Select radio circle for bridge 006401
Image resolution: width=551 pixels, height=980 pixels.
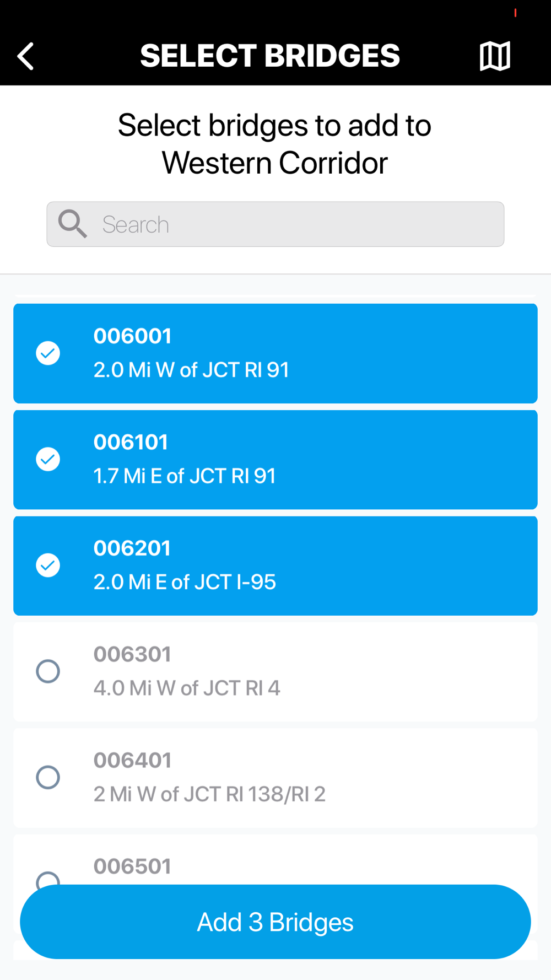tap(48, 777)
